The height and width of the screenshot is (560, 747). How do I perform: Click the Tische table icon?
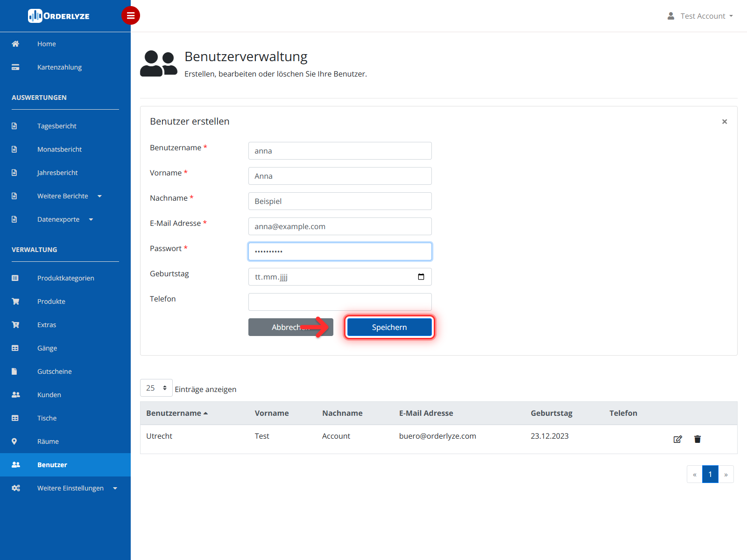pos(15,418)
